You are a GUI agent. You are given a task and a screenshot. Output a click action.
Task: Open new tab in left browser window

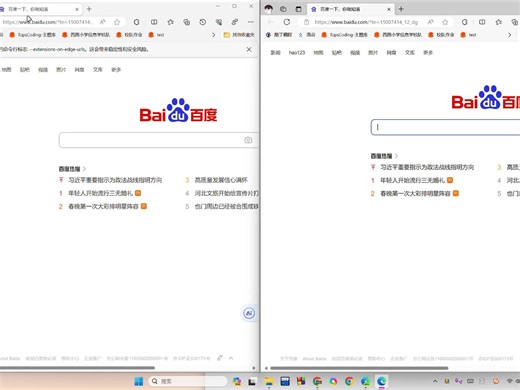[x=89, y=9]
